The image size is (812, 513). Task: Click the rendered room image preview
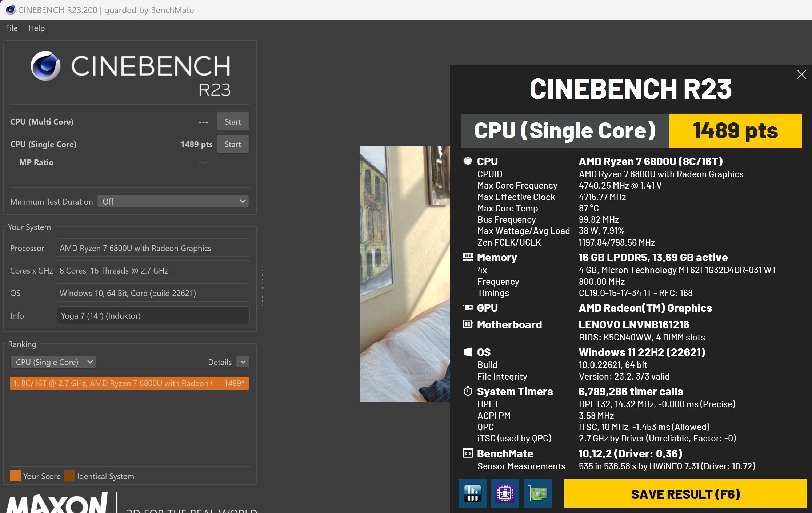405,274
